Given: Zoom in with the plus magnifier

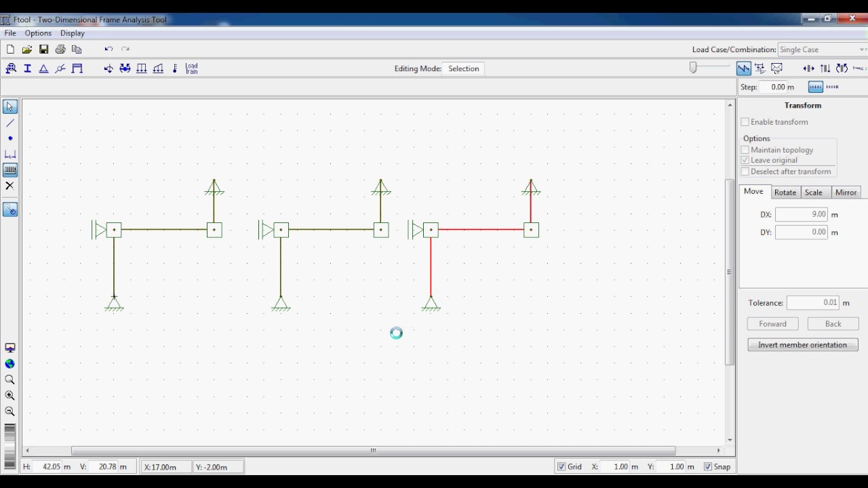Looking at the screenshot, I should click(10, 396).
